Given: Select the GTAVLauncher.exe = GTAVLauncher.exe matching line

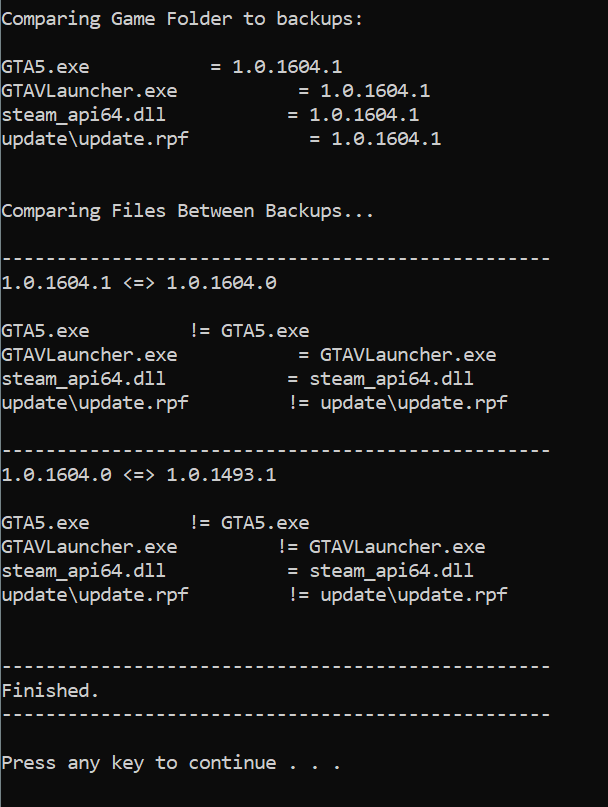Looking at the screenshot, I should [x=249, y=355].
